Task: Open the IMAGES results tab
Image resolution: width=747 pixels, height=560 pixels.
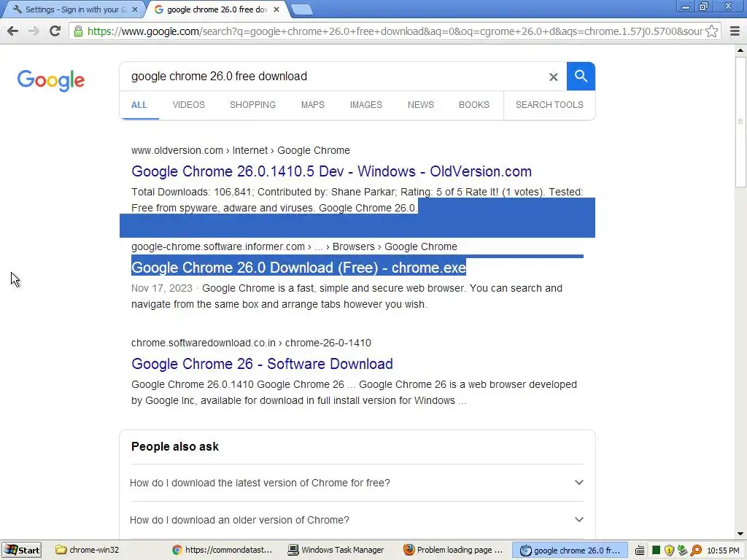Action: 366,105
